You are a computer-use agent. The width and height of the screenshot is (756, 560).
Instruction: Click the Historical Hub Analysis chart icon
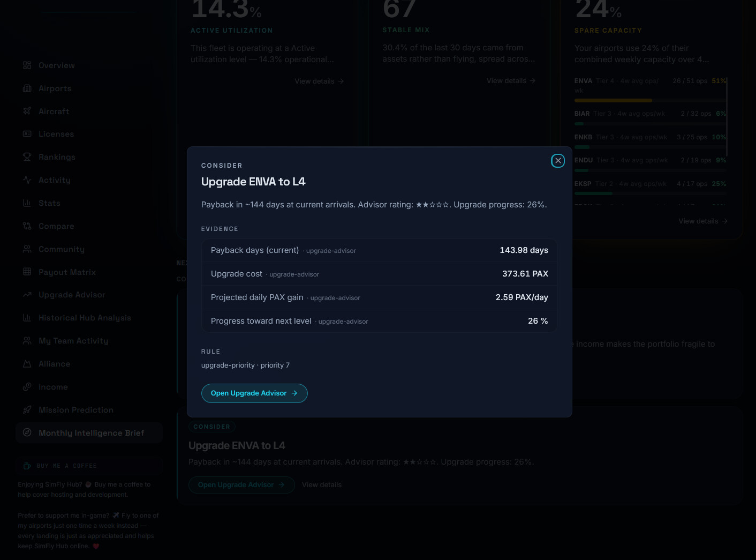click(27, 318)
